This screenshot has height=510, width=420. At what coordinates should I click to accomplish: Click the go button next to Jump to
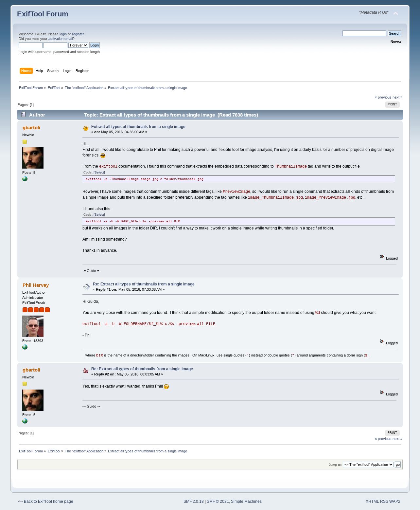point(398,464)
